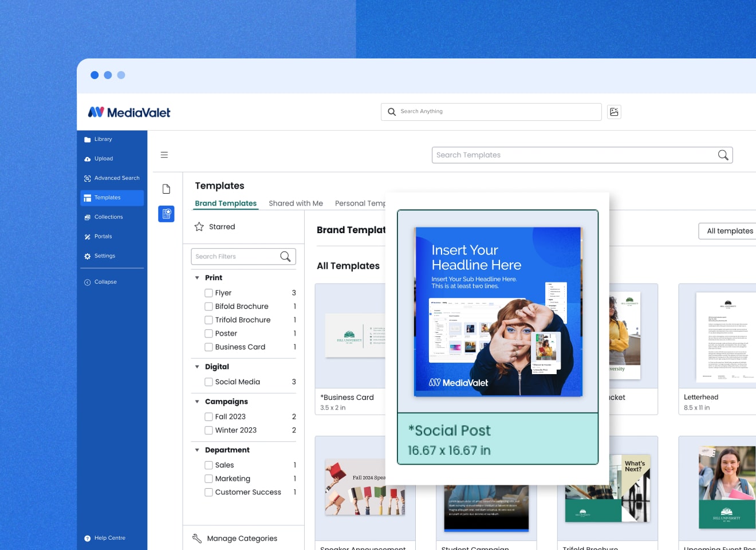Image resolution: width=756 pixels, height=550 pixels.
Task: Check the Customer Success filter
Action: pos(208,492)
